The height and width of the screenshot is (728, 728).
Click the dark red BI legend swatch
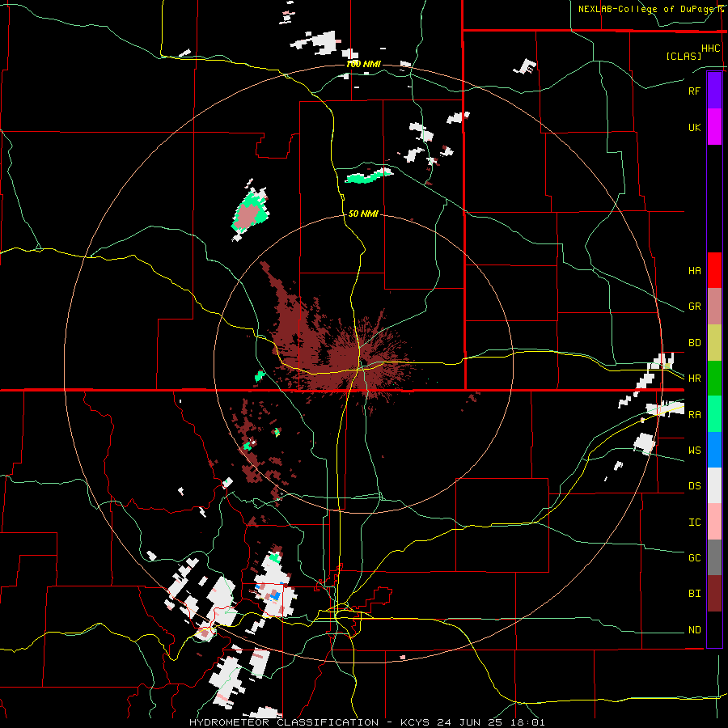pyautogui.click(x=714, y=594)
